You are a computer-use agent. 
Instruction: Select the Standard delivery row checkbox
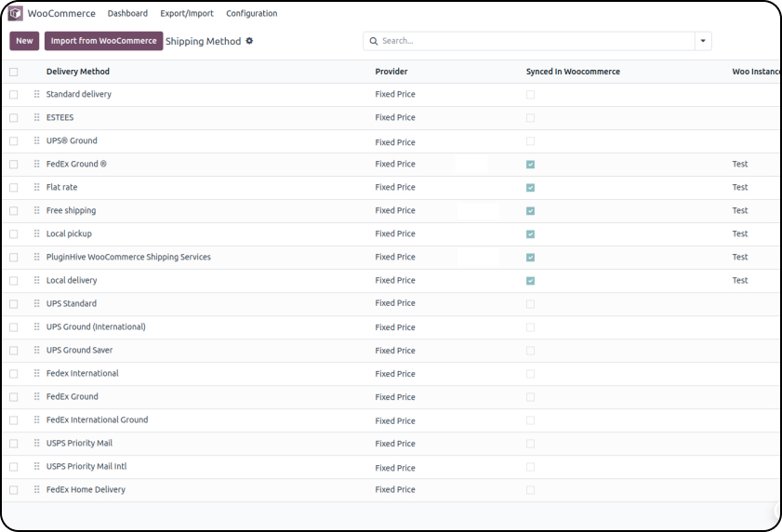[13, 94]
